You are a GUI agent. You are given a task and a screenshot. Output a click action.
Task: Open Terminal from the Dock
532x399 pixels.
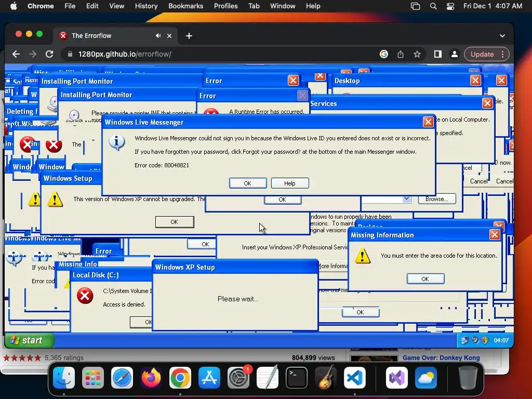click(297, 378)
